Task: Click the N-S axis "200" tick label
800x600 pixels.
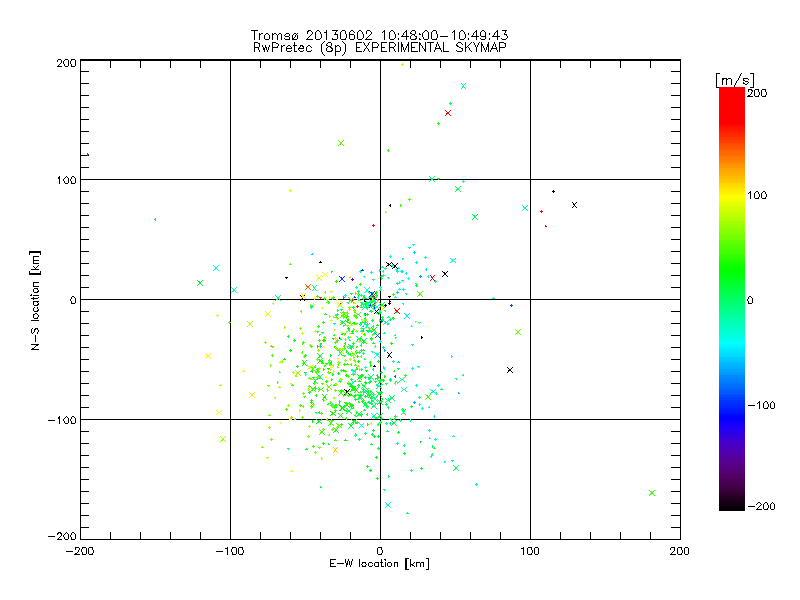Action: point(66,63)
